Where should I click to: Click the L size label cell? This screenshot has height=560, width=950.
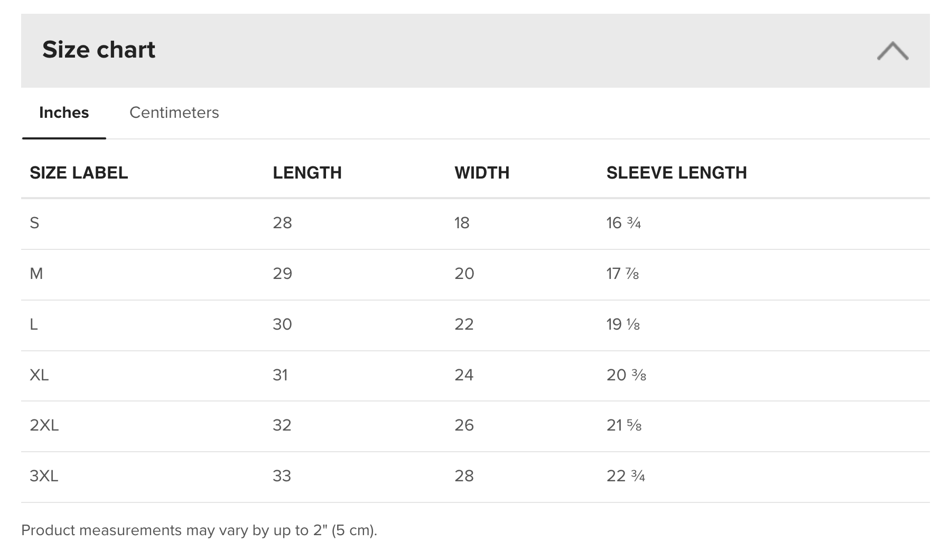click(34, 324)
